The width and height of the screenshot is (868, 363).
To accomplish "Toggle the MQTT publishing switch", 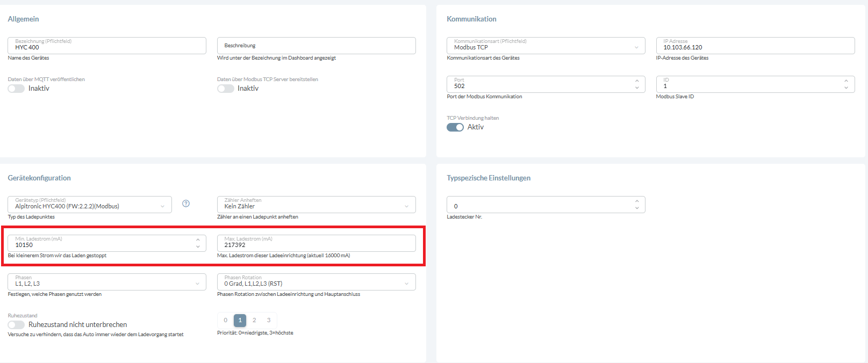I will [x=16, y=89].
